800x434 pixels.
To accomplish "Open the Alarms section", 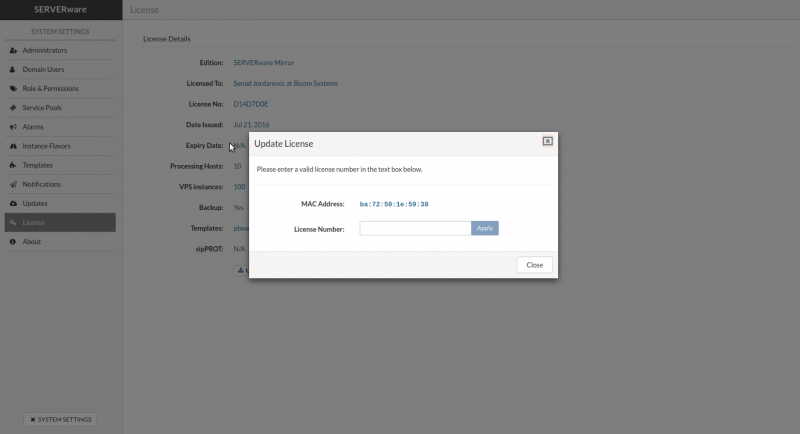I will (60, 127).
